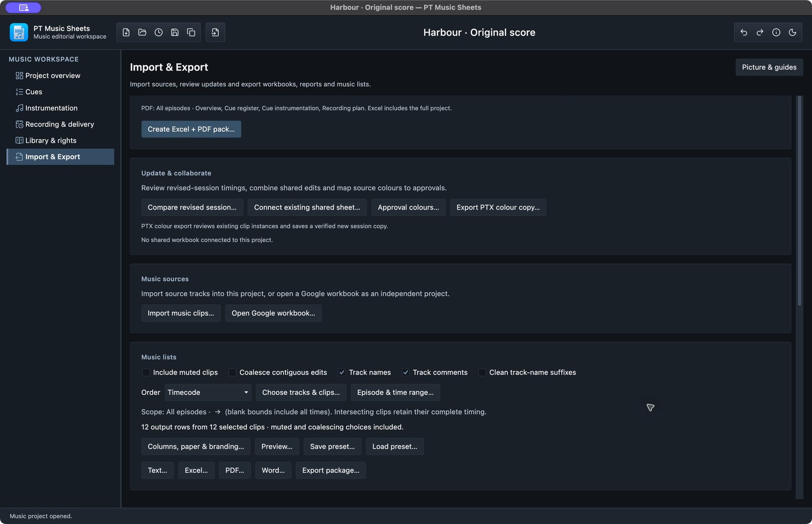Open the Instrumentation section

pos(60,108)
